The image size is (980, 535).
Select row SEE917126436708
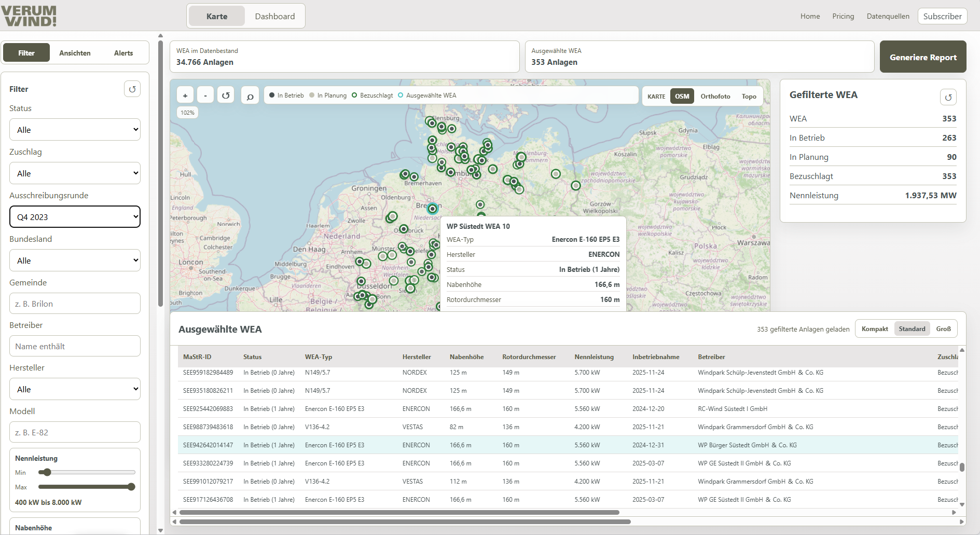coord(568,500)
